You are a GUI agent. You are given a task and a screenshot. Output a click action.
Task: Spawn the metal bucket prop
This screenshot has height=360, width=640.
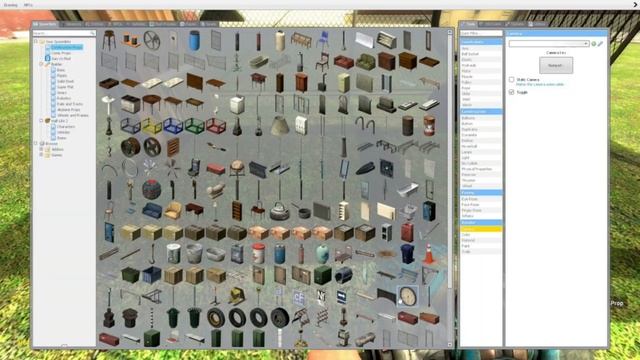point(194,254)
